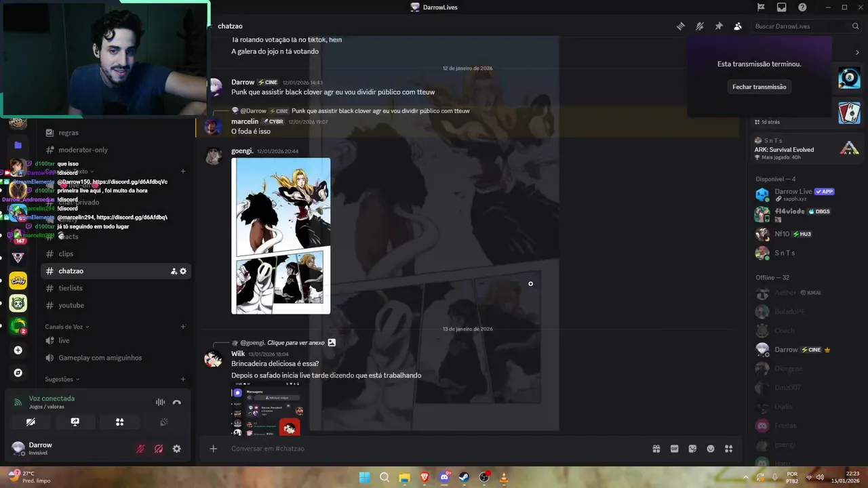Viewport: 868px width, 488px height.
Task: Toggle screen share button in voice panel
Action: tap(75, 422)
